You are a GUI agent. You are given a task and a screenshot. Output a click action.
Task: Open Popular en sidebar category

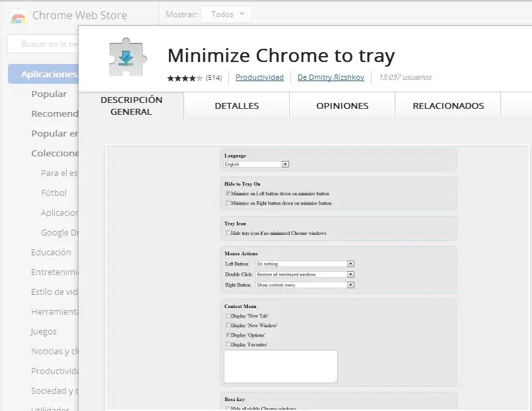[55, 134]
